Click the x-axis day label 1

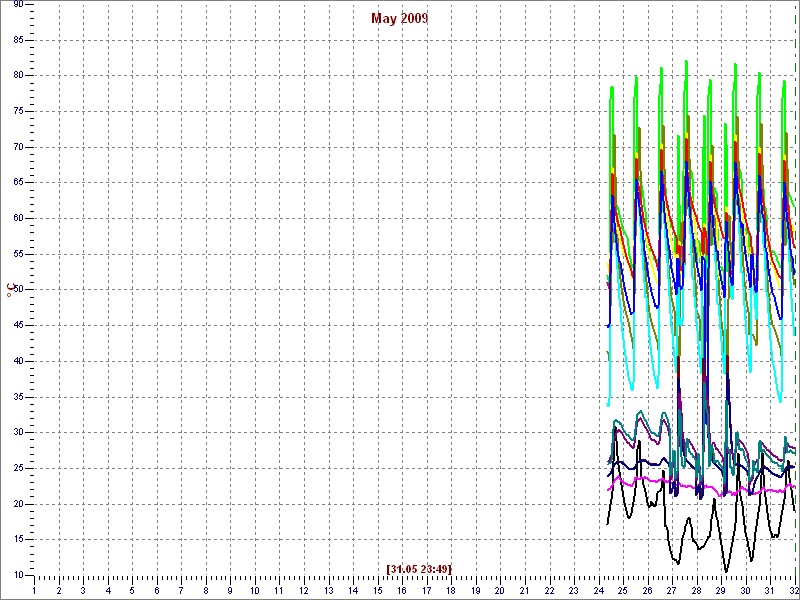34,591
